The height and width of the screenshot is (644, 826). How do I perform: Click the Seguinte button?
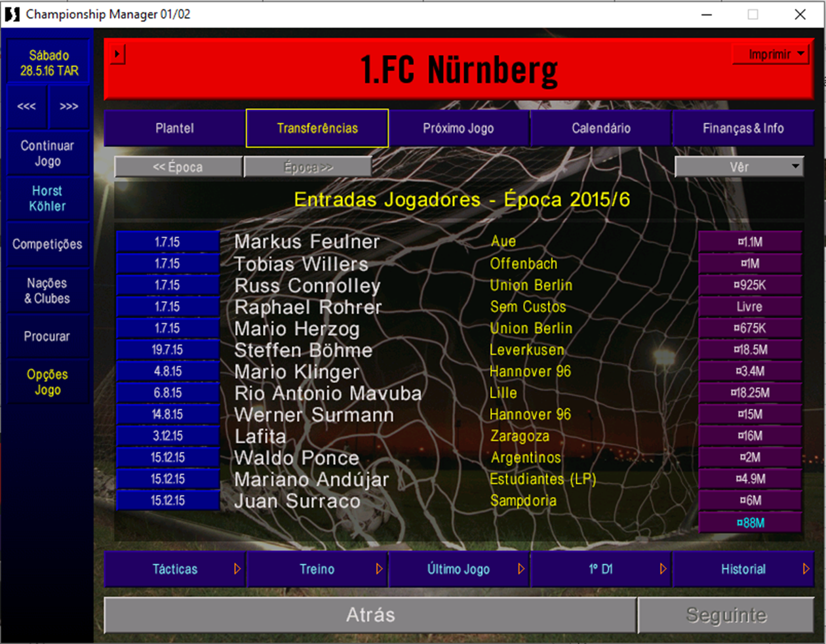tap(726, 614)
